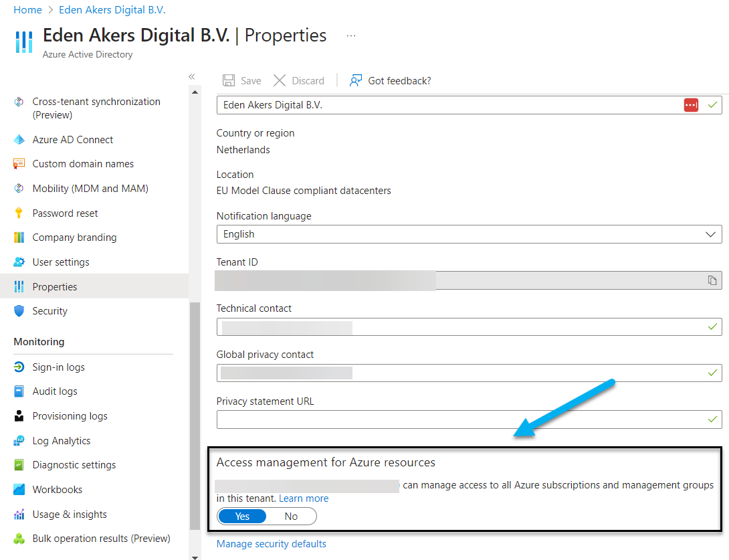Click the Provisioning logs icon
Viewport: 729px width, 560px height.
[19, 415]
